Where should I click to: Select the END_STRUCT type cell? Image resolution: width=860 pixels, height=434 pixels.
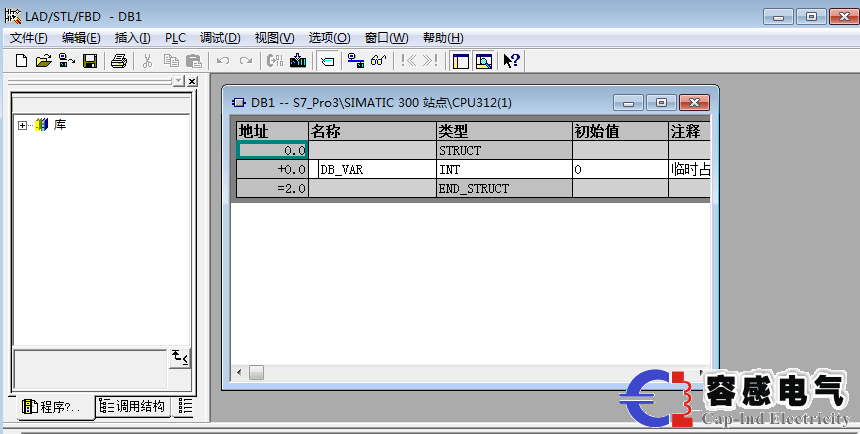click(504, 188)
